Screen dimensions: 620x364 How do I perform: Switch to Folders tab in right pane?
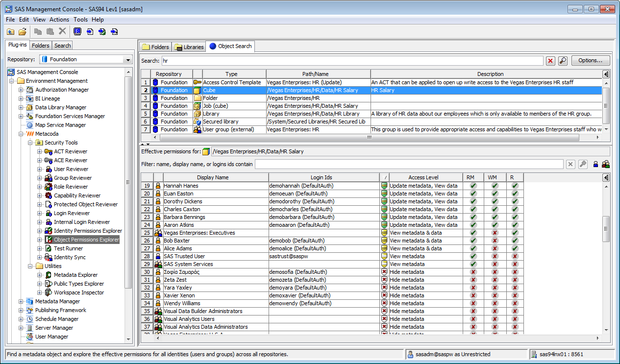155,47
